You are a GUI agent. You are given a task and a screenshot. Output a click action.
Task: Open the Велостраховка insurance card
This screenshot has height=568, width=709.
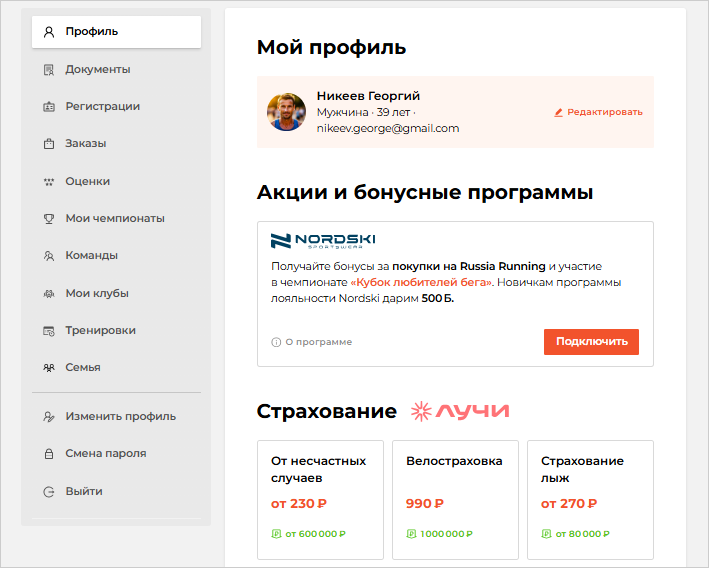pos(455,500)
